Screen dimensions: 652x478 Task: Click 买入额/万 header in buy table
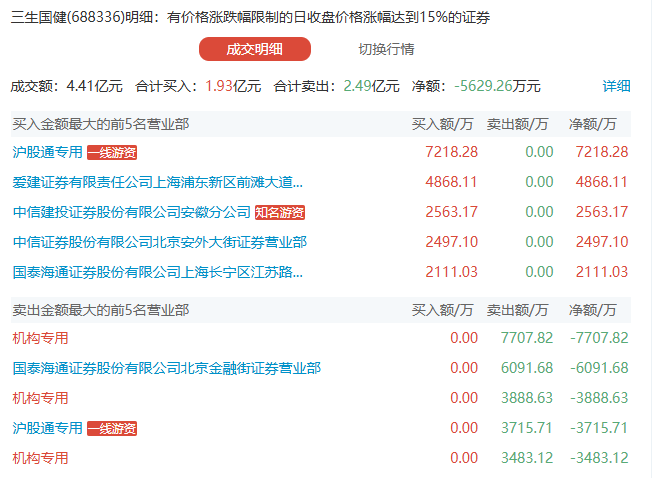click(442, 124)
